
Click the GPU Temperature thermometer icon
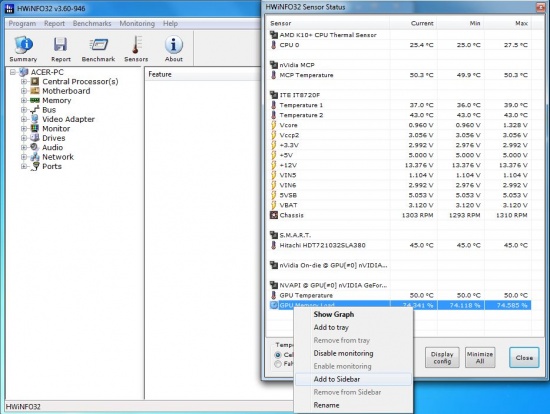point(274,295)
